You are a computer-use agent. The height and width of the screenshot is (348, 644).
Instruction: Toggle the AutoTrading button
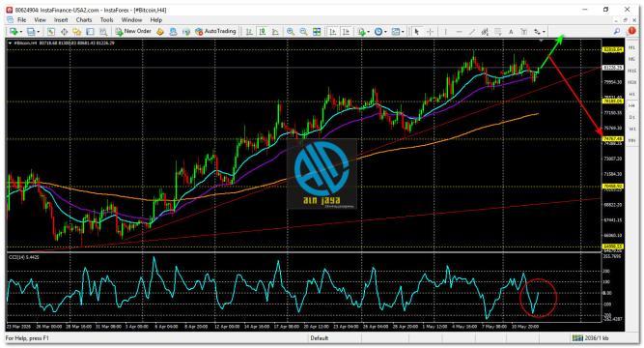coord(215,31)
